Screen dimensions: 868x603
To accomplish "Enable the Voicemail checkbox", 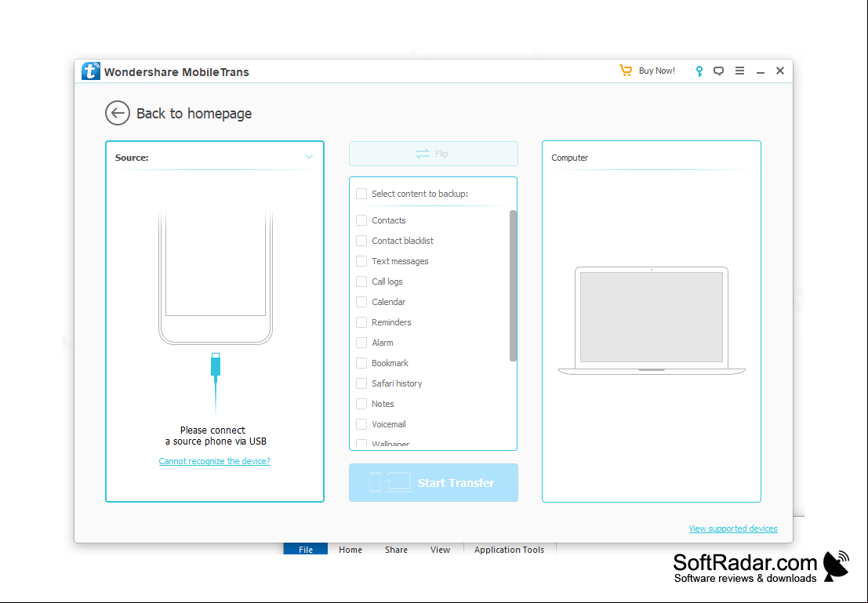I will pos(361,424).
